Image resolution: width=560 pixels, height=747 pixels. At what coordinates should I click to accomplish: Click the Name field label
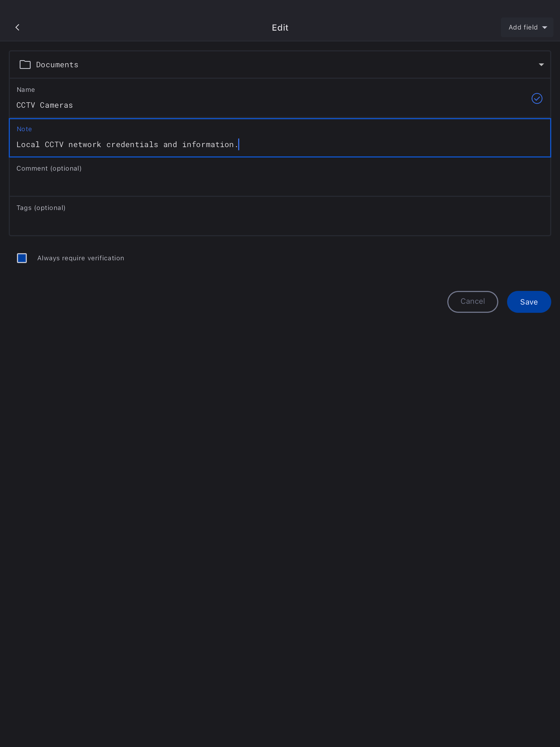[26, 90]
